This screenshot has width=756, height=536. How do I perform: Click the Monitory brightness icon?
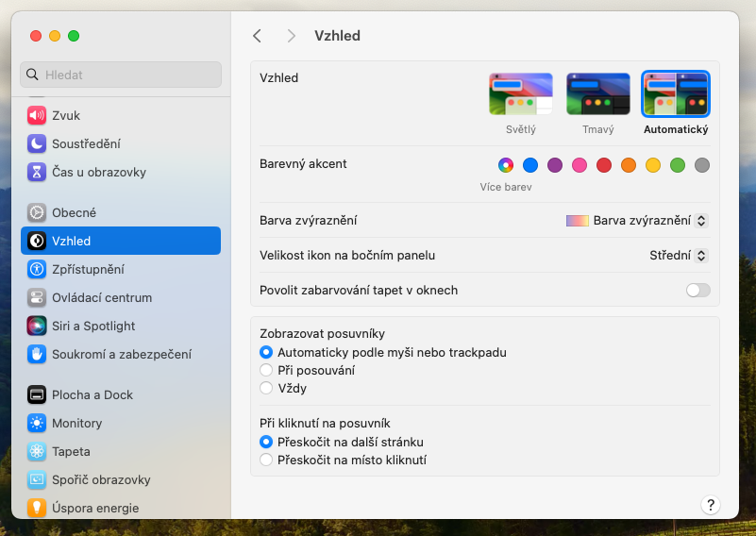coord(37,423)
